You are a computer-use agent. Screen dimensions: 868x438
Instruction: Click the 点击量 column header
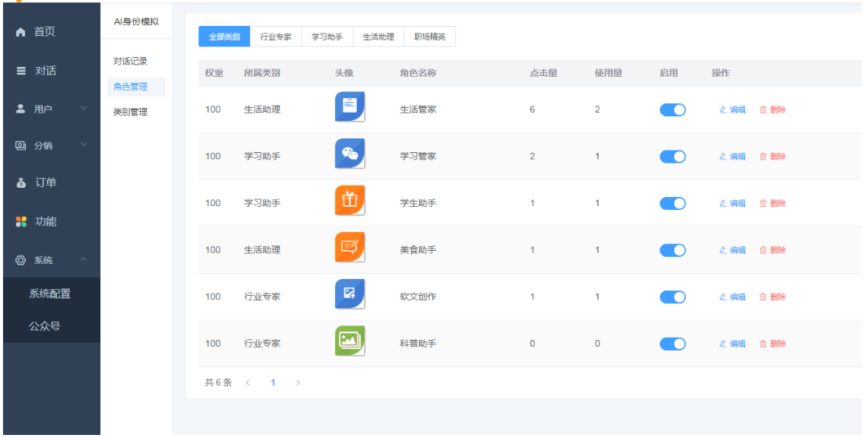(x=543, y=73)
